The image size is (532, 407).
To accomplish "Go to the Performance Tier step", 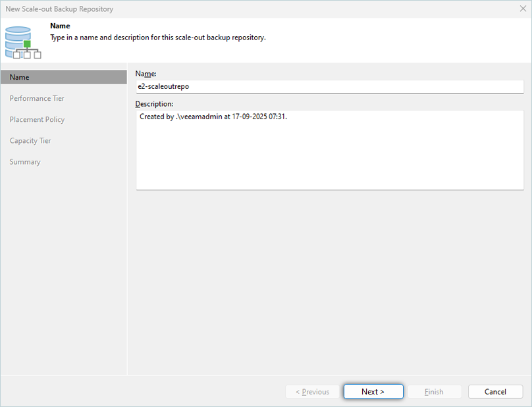I will [37, 98].
